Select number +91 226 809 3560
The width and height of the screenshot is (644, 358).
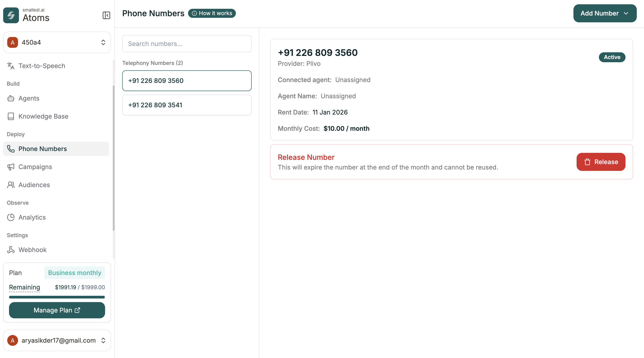click(x=186, y=80)
